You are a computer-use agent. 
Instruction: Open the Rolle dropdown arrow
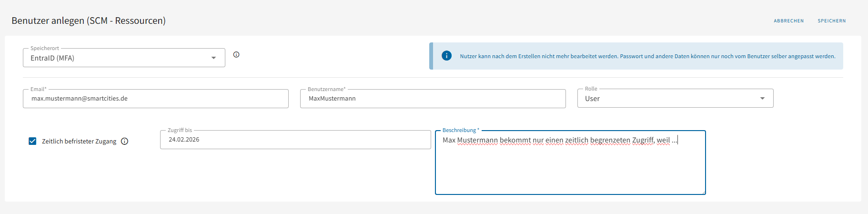(762, 99)
